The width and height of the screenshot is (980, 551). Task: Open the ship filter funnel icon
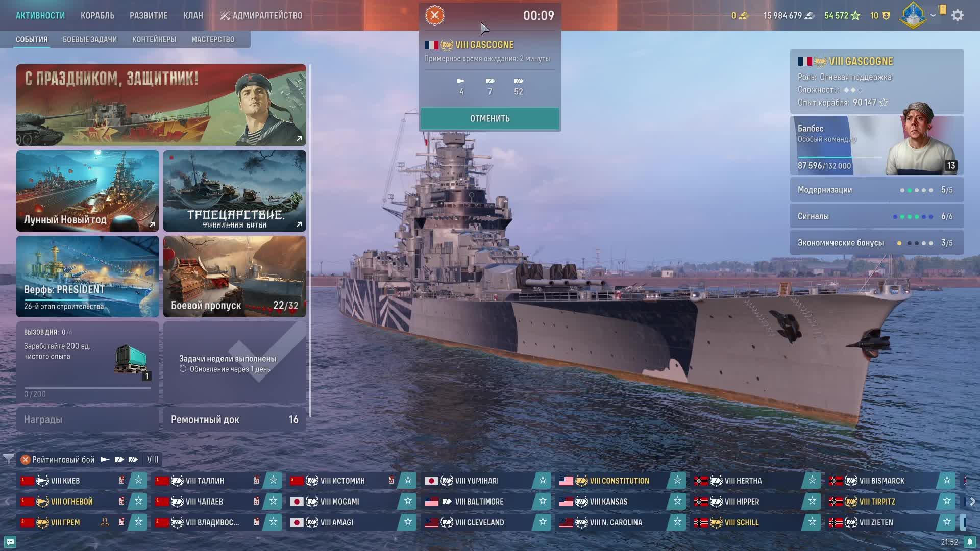click(8, 459)
